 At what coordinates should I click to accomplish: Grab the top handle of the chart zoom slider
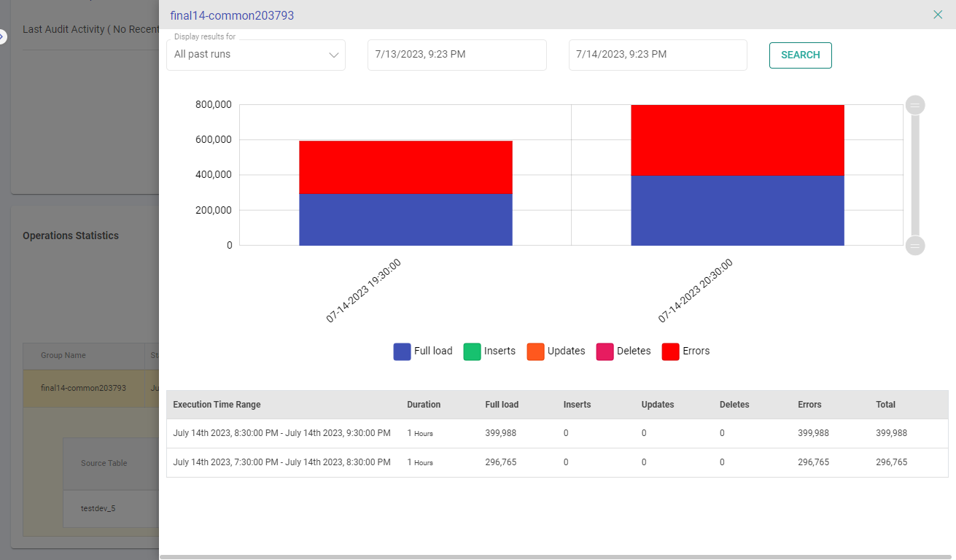tap(915, 105)
